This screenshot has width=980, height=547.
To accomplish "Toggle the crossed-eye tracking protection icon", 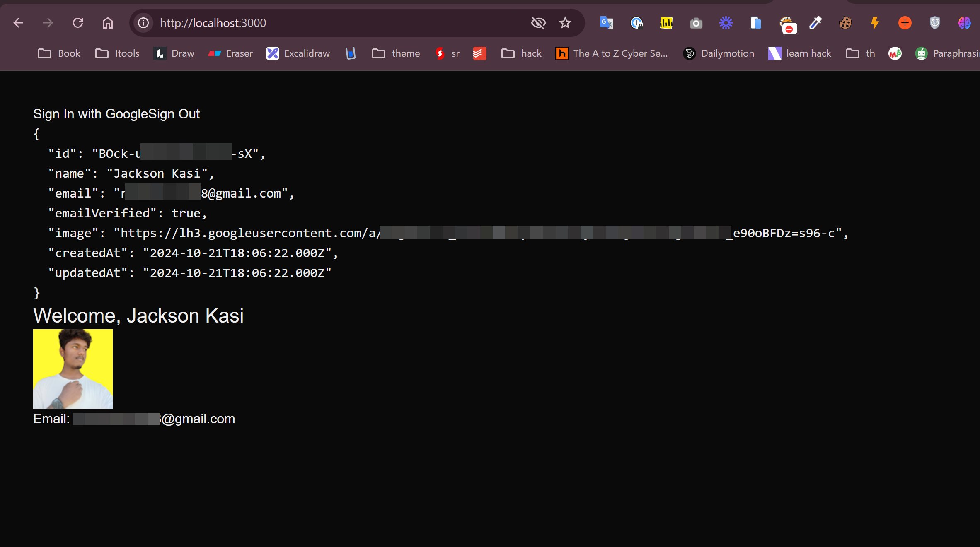I will pyautogui.click(x=538, y=23).
